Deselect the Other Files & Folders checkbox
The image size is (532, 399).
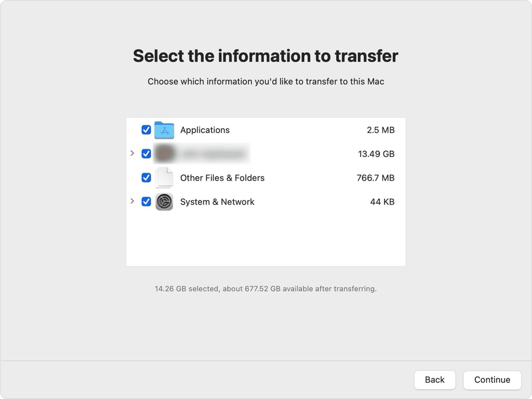coord(146,178)
